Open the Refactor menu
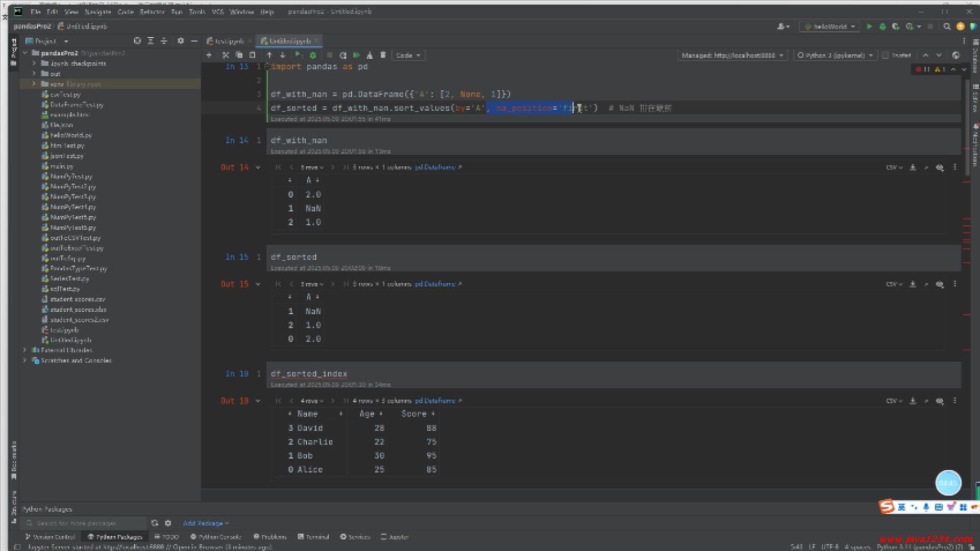Viewport: 980px width, 551px height. (152, 11)
